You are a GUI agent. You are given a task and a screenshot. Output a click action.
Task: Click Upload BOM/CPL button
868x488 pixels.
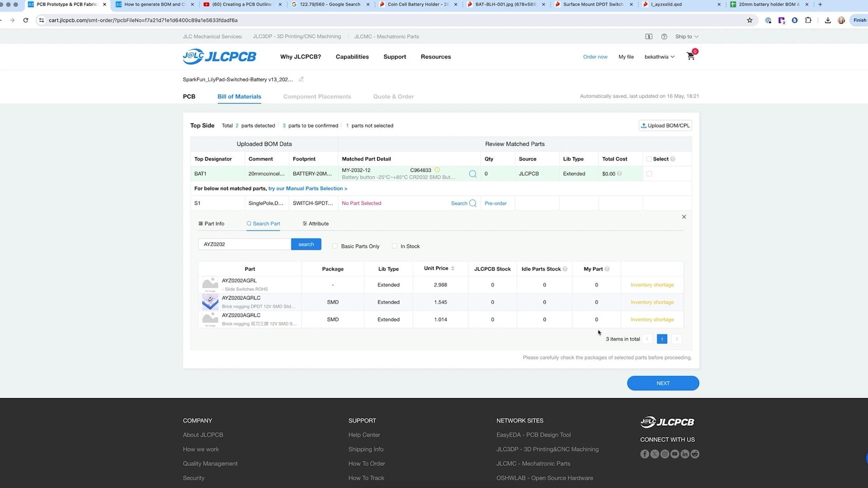(665, 126)
